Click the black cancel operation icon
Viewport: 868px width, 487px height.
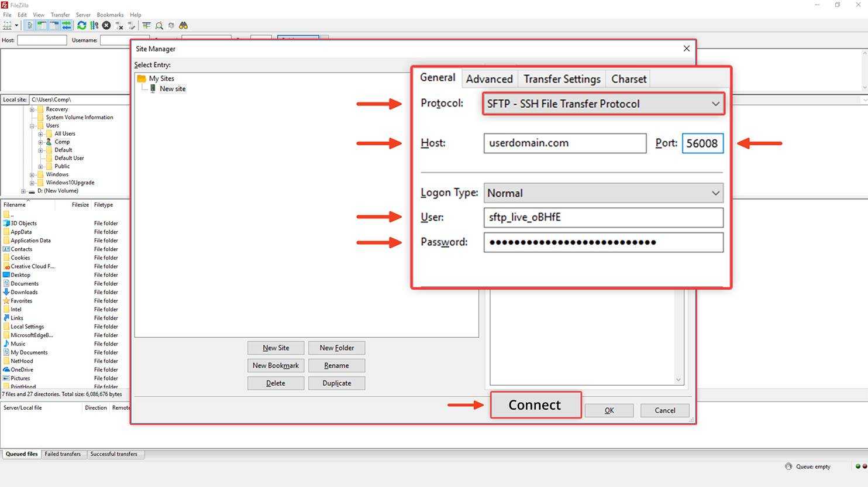pyautogui.click(x=106, y=26)
